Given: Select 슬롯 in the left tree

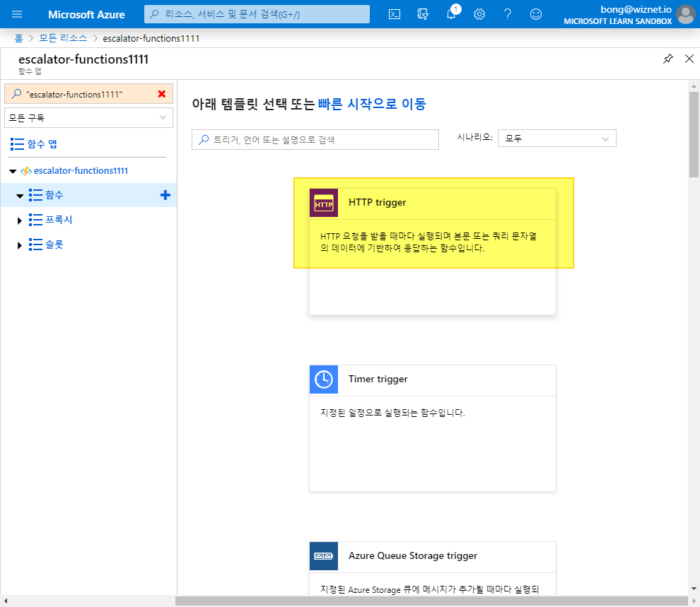Looking at the screenshot, I should click(54, 244).
